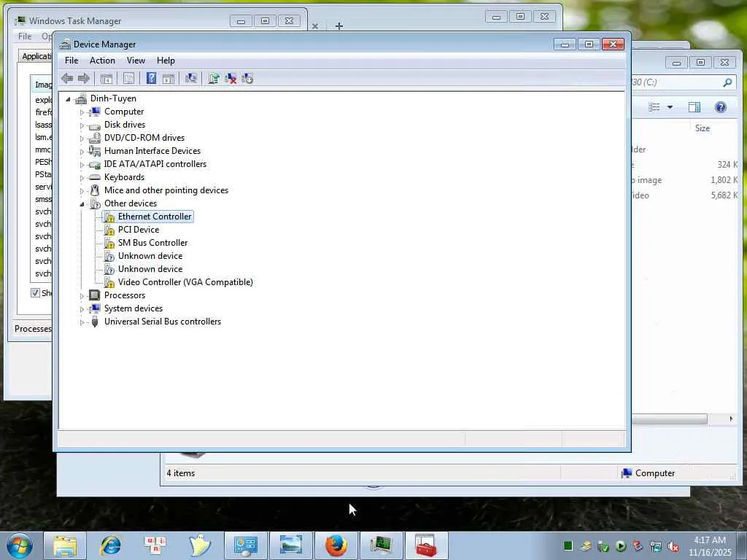747x560 pixels.
Task: Open Device Manager File menu
Action: (71, 61)
